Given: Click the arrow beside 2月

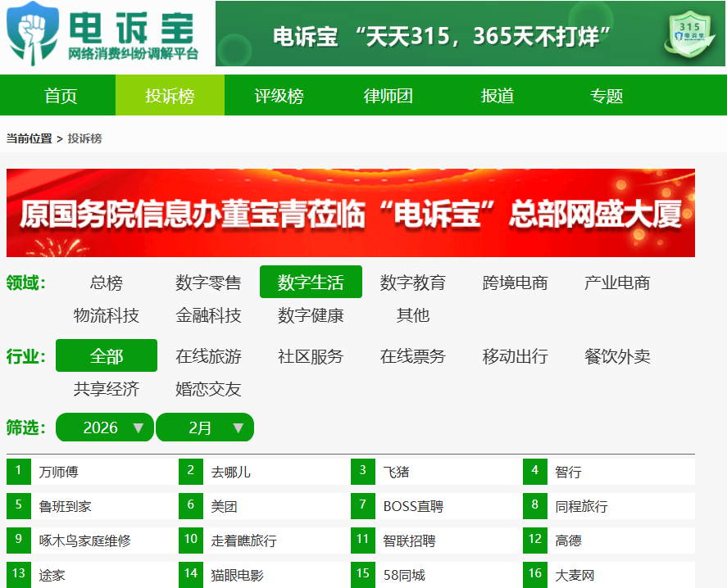Looking at the screenshot, I should tap(239, 427).
